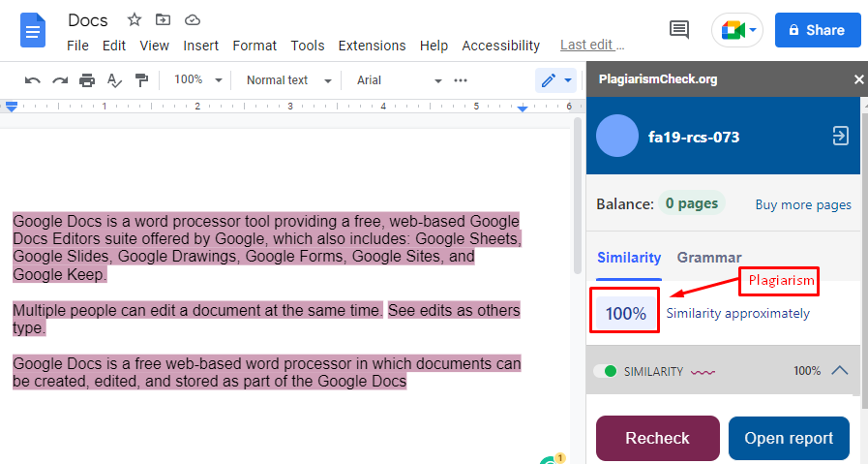Image resolution: width=868 pixels, height=464 pixels.
Task: Click the document vertical scrollbar
Action: pyautogui.click(x=578, y=195)
